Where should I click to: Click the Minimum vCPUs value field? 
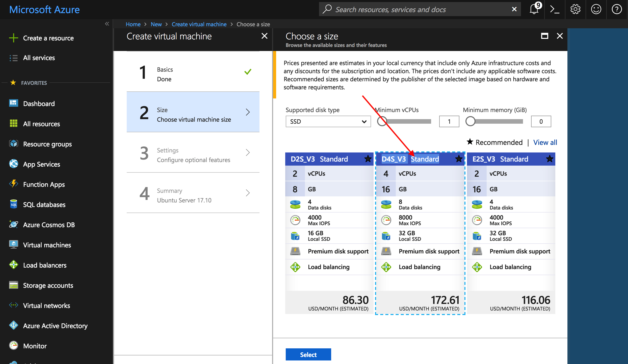click(x=449, y=122)
